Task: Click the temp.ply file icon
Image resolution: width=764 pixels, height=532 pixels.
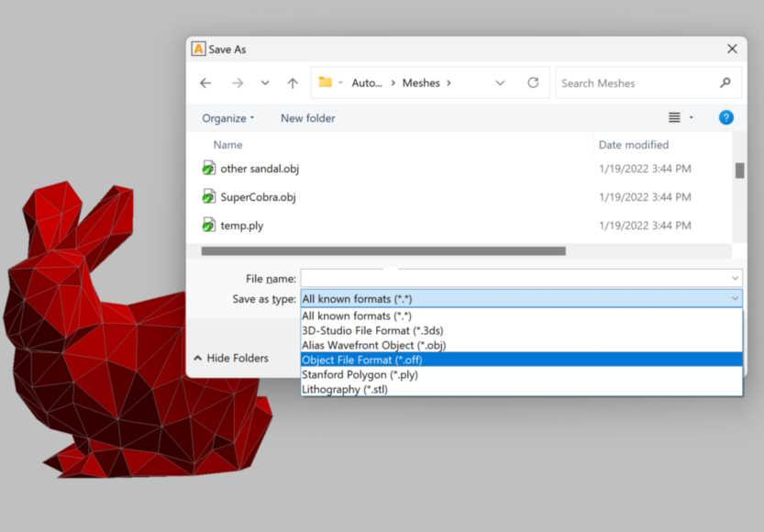Action: pos(208,225)
